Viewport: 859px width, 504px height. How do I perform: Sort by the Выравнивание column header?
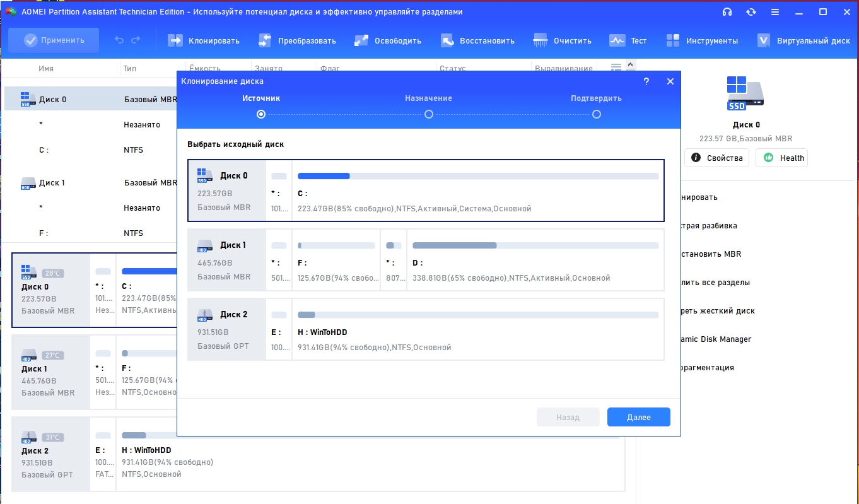point(564,68)
